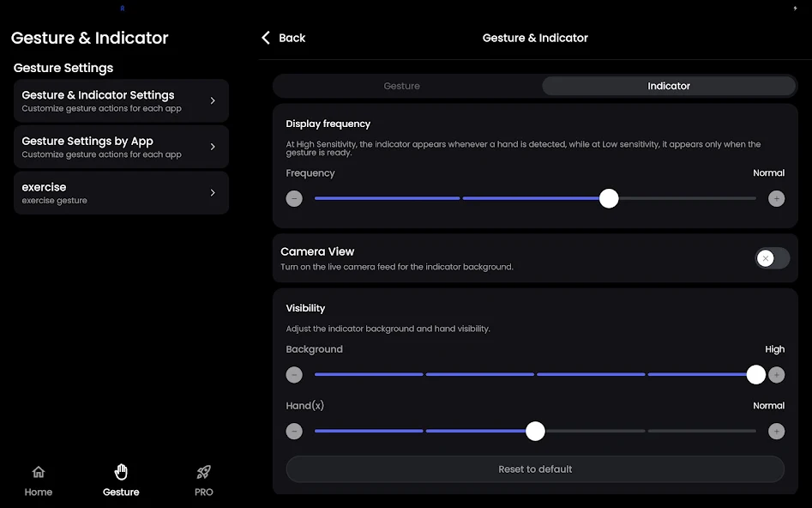Click plus icon for Background visibility
Image resolution: width=812 pixels, height=508 pixels.
click(x=776, y=375)
